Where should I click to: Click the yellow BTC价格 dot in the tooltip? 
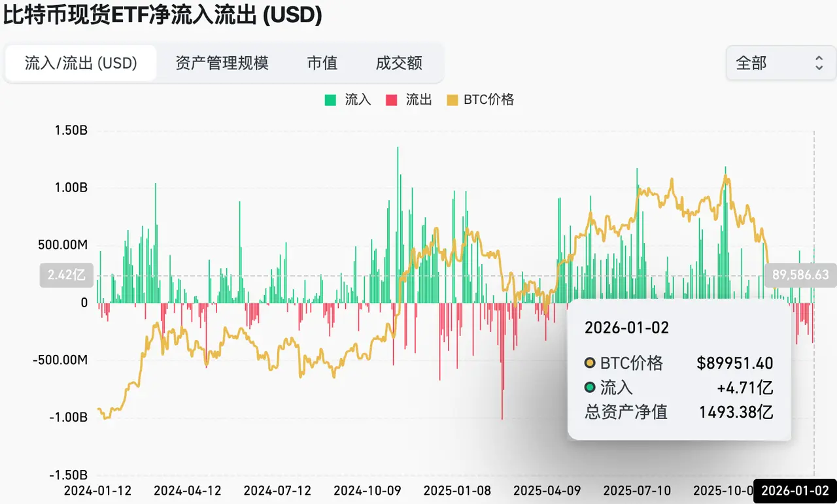click(x=590, y=363)
